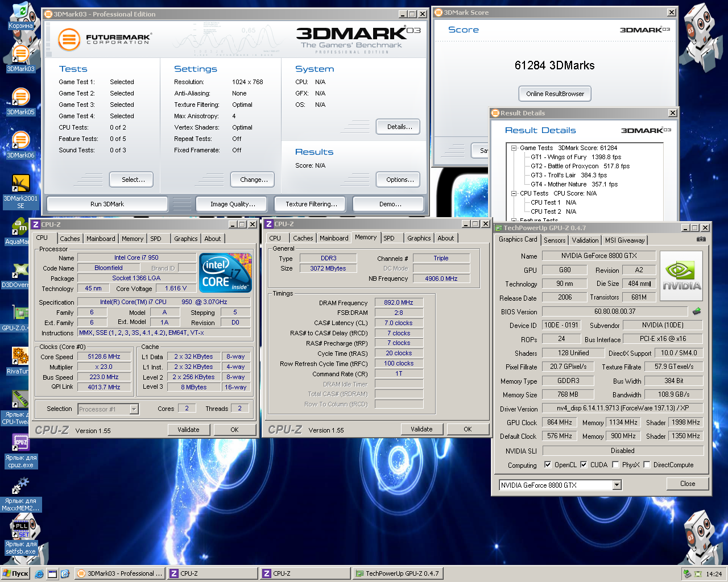Launch the 3DMark06 desktop shortcut
This screenshot has height=582, width=728.
click(x=20, y=145)
